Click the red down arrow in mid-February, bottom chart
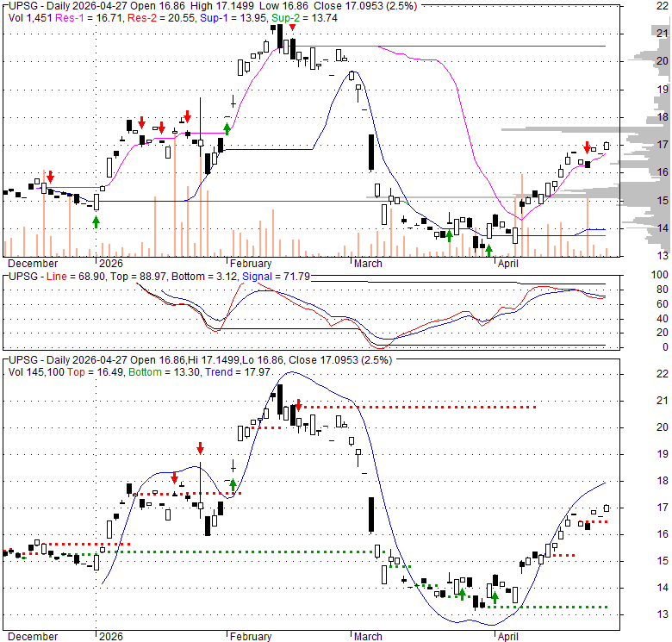The height and width of the screenshot is (642, 672). point(298,404)
